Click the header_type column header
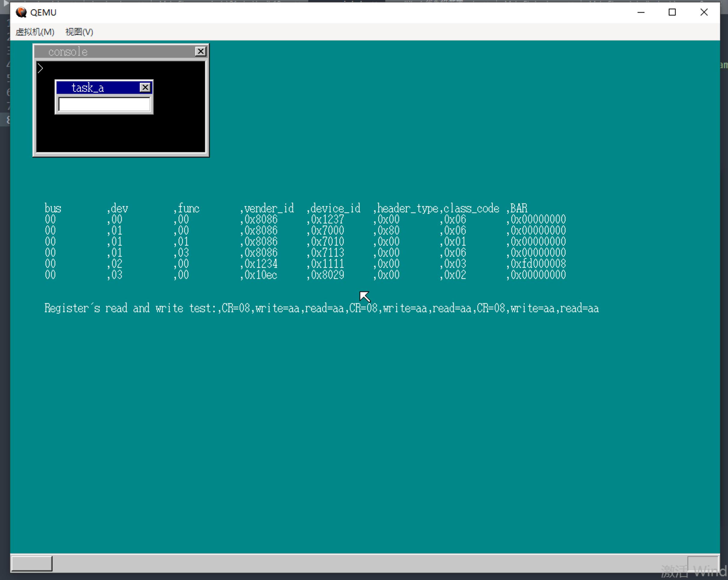Viewport: 728px width, 580px height. point(407,208)
